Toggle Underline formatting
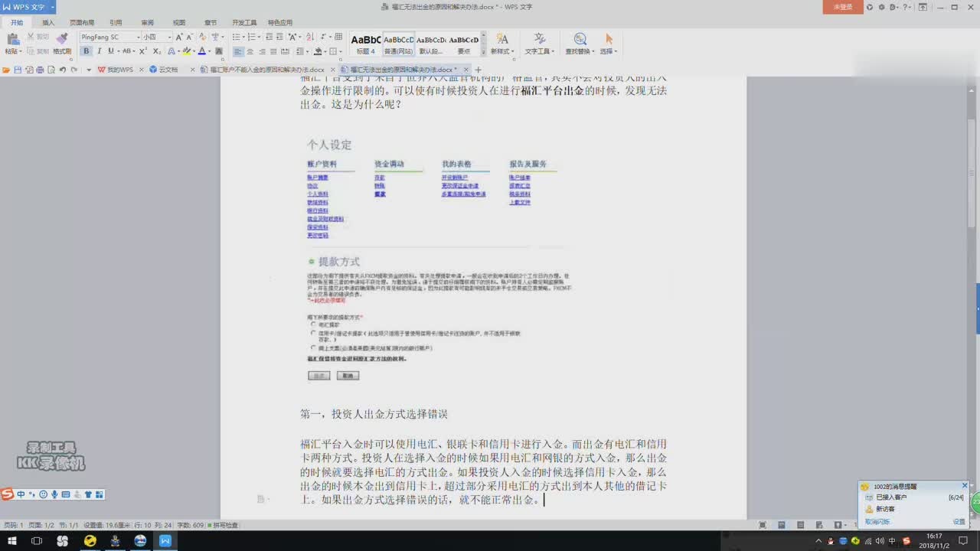The image size is (980, 551). pos(111,51)
